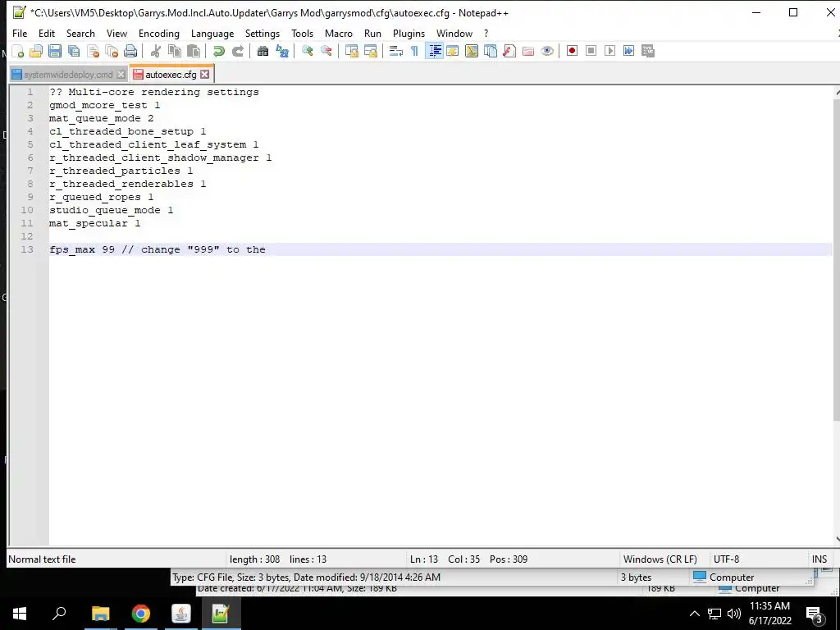Screen dimensions: 840x630
Task: Toggle Show All Characters pilcrow icon
Action: (414, 51)
